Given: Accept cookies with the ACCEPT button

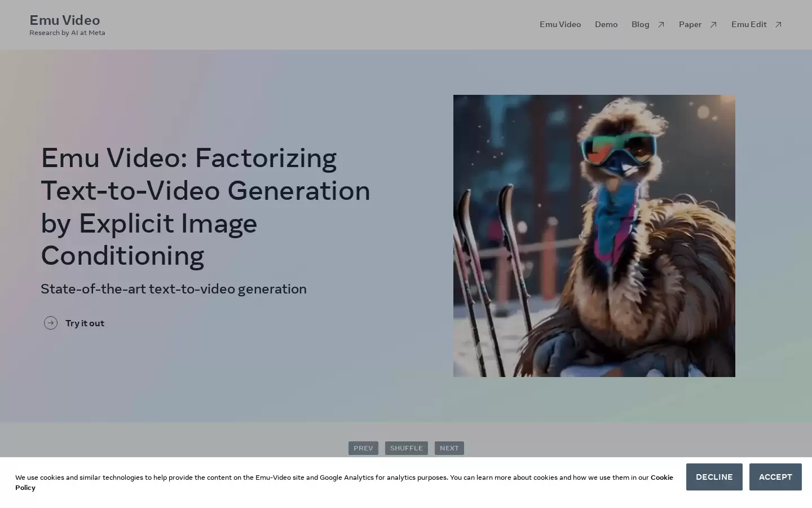Looking at the screenshot, I should click(x=775, y=477).
